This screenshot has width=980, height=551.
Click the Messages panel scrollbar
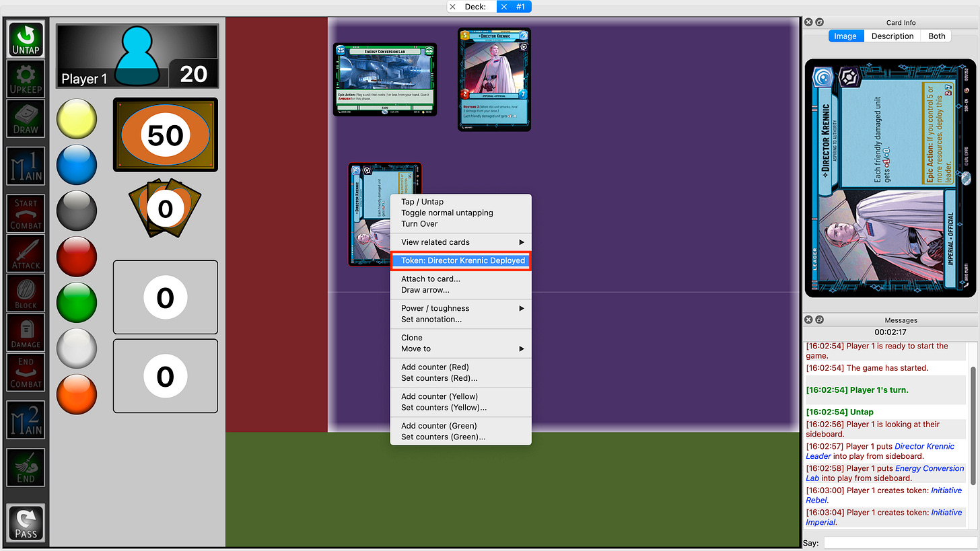coord(973,425)
